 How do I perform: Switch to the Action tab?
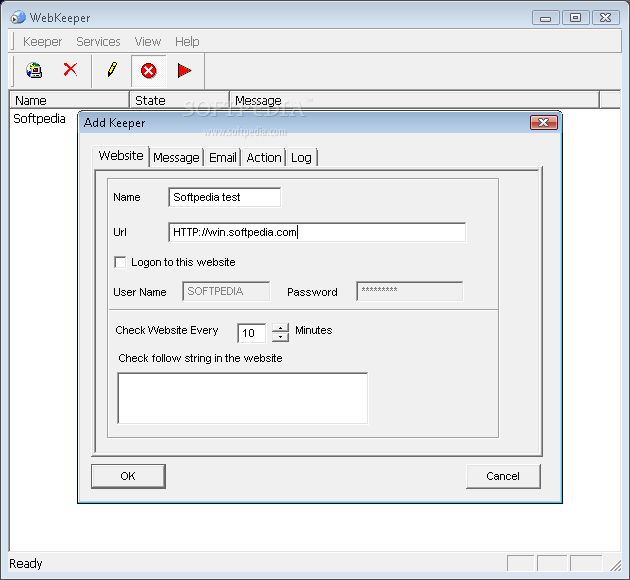(264, 157)
